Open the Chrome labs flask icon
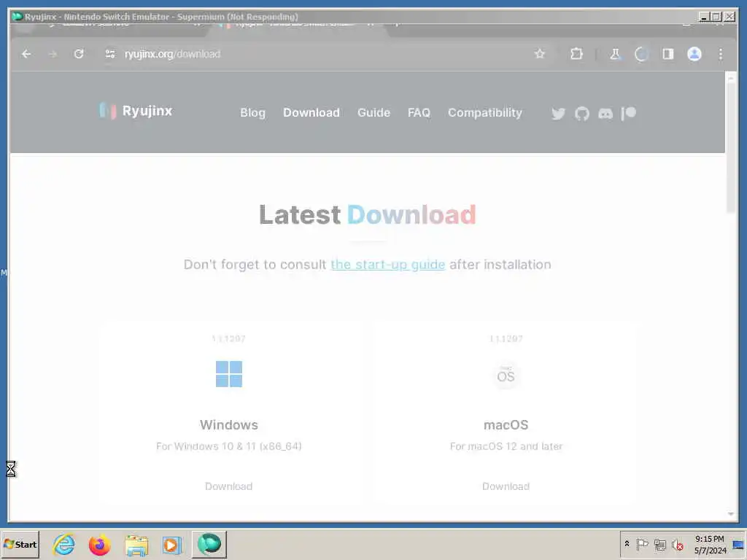Image resolution: width=747 pixels, height=560 pixels. tap(615, 54)
